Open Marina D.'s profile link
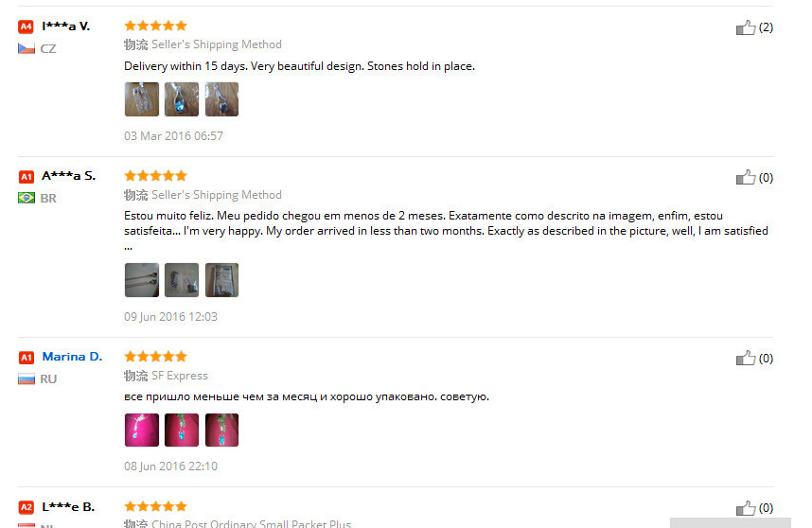 point(72,357)
